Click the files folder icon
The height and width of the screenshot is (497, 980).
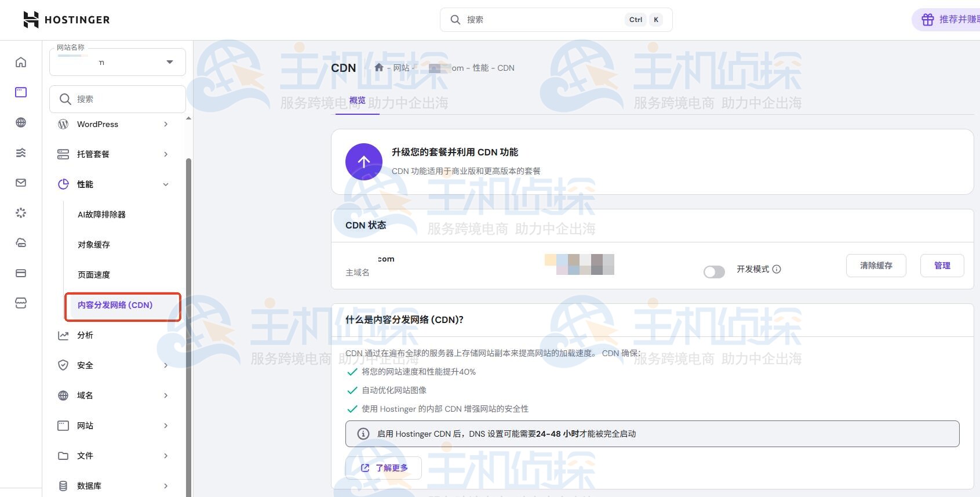(x=63, y=456)
